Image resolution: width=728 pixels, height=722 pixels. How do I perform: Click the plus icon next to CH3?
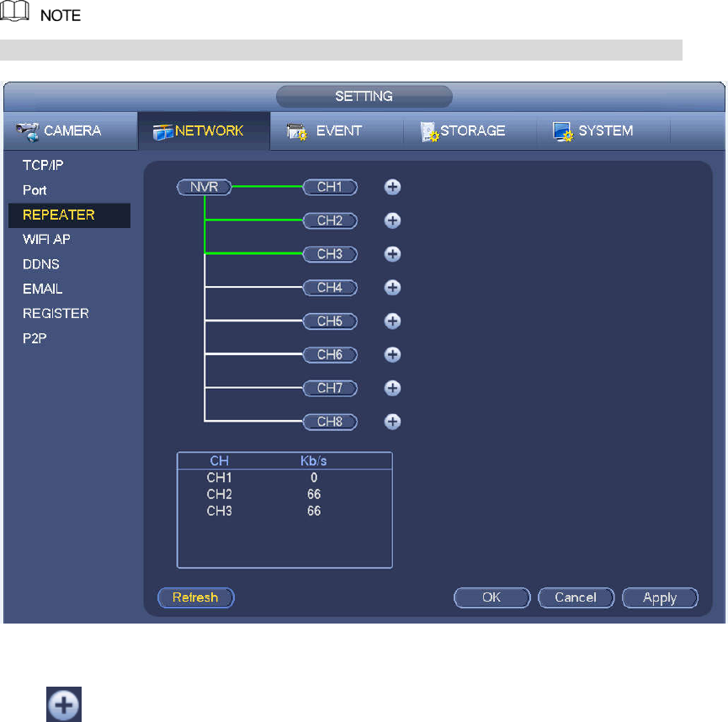click(392, 254)
